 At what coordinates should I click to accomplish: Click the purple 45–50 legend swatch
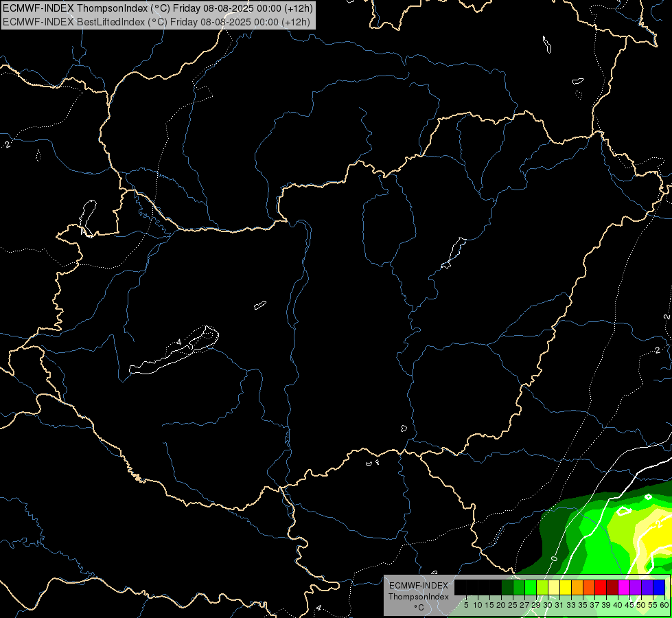point(636,588)
